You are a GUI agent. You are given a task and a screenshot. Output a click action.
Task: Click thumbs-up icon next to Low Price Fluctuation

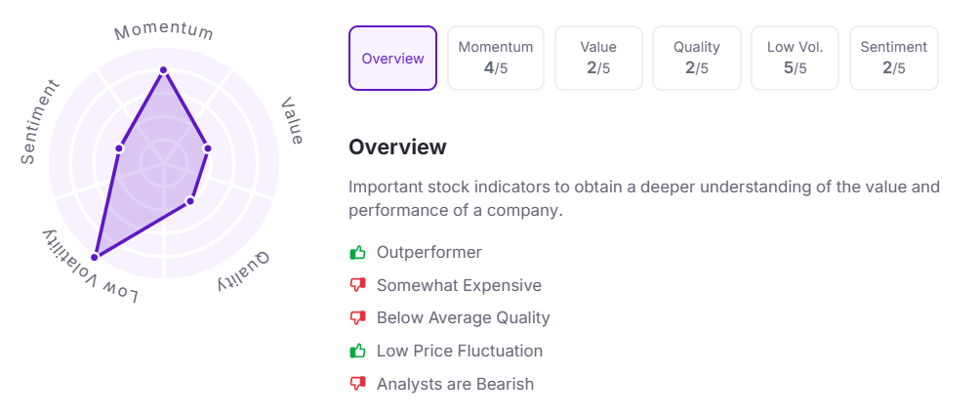(357, 351)
